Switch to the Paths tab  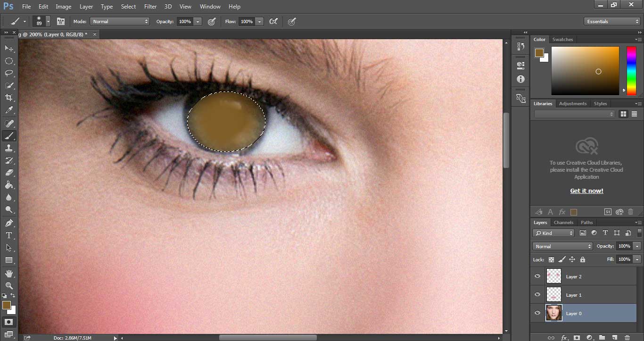pyautogui.click(x=586, y=223)
